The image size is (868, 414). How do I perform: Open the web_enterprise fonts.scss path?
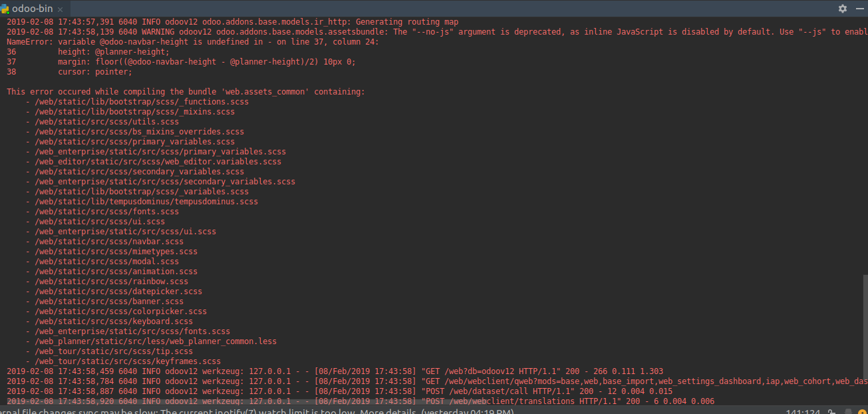tap(130, 331)
